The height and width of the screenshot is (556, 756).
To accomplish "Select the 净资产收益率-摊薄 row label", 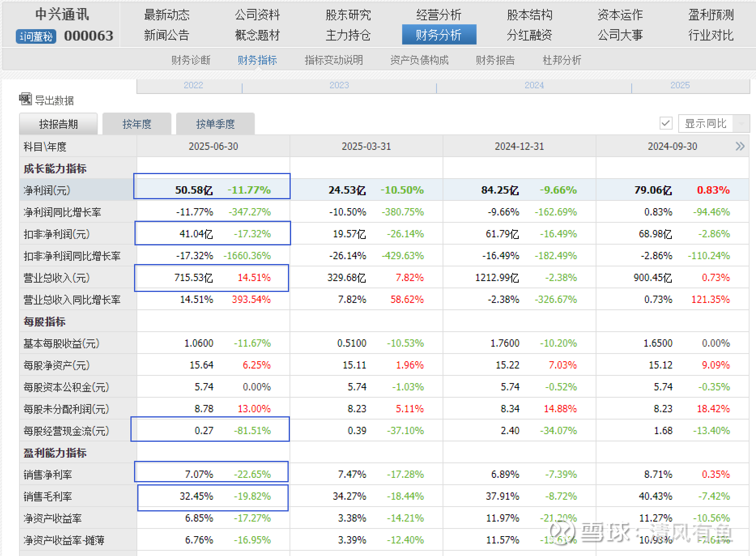I will [x=64, y=540].
